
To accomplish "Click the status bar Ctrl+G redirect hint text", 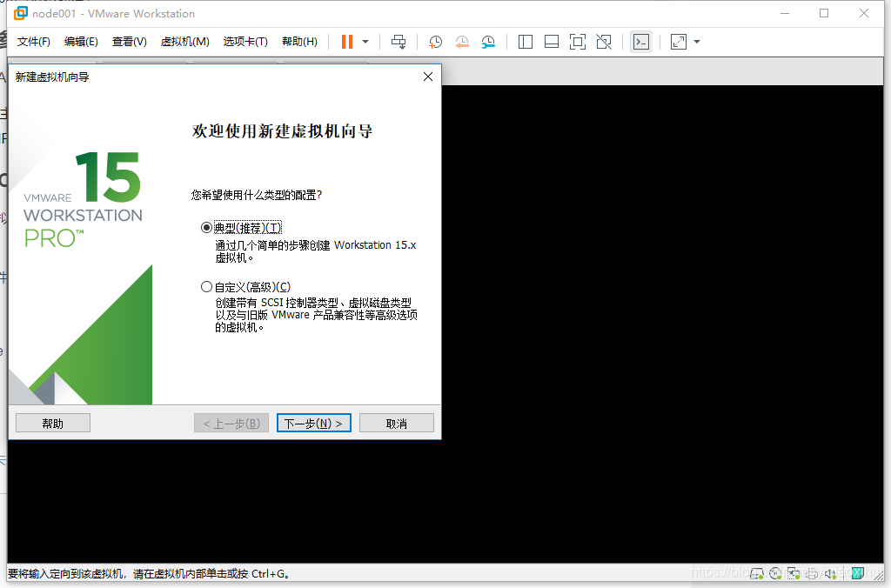I will (149, 574).
